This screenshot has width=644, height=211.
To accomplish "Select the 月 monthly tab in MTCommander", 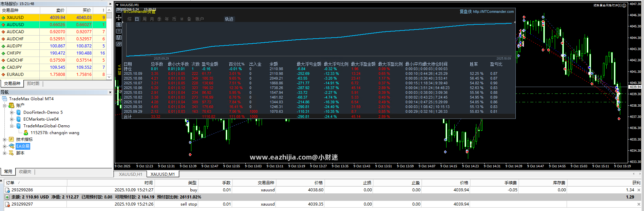I will point(152,19).
